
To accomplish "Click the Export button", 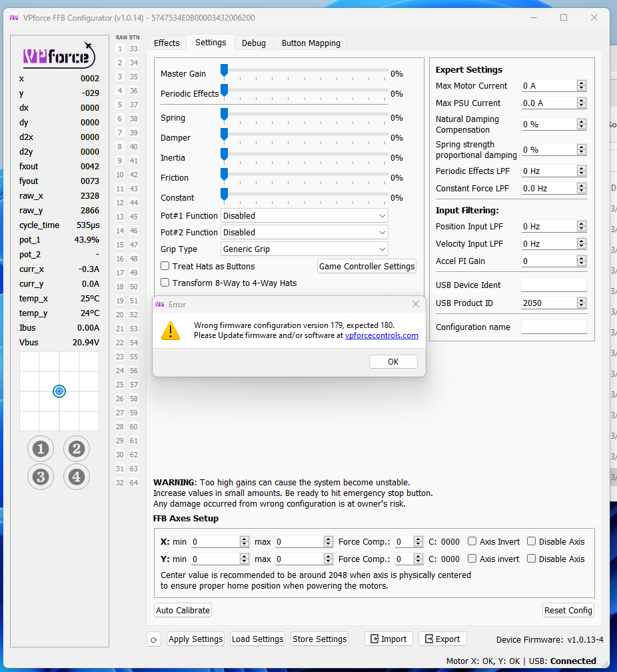I will (442, 639).
